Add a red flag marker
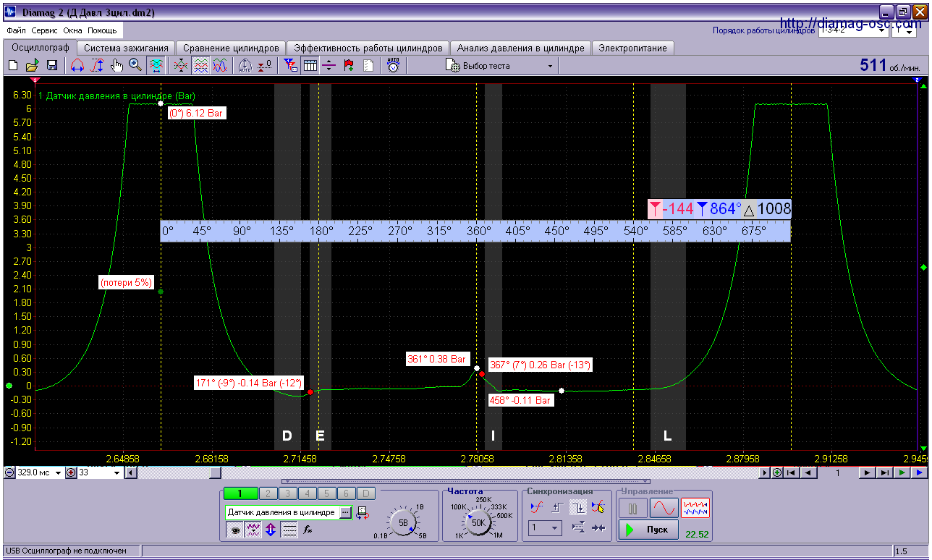 click(x=349, y=66)
